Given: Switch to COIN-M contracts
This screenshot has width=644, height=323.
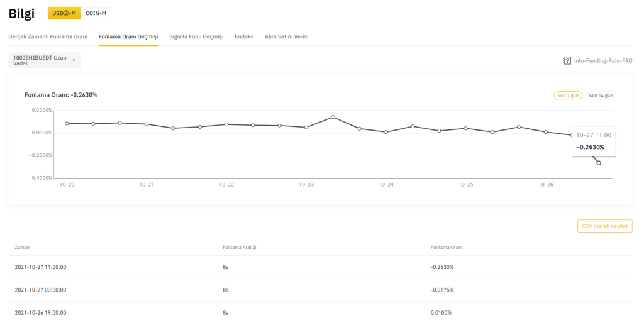Looking at the screenshot, I should [96, 13].
